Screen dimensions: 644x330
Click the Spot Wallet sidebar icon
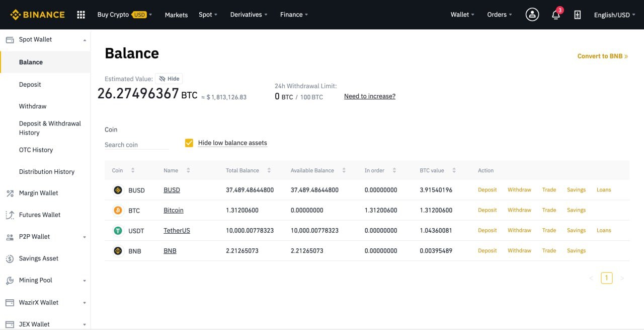click(10, 39)
